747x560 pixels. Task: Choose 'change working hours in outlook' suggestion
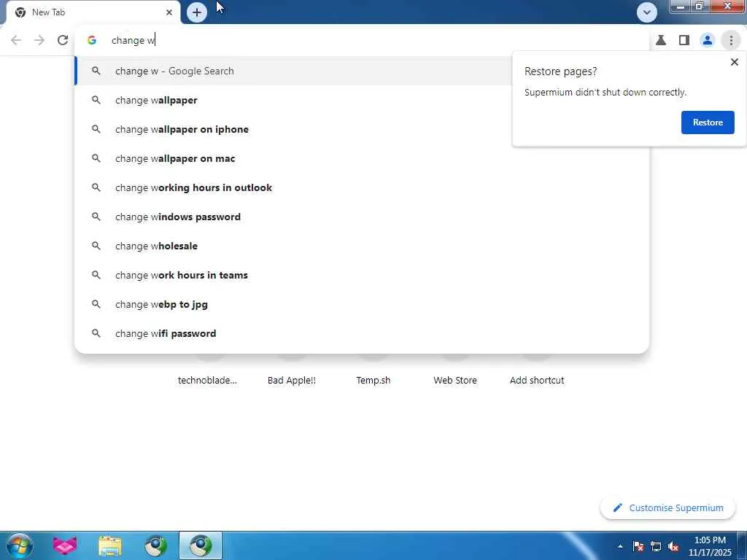coord(362,187)
